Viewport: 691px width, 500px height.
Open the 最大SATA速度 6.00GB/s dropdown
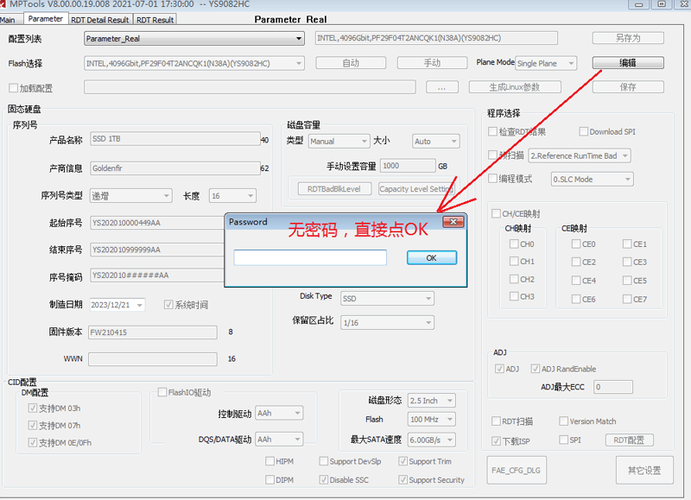coord(431,440)
